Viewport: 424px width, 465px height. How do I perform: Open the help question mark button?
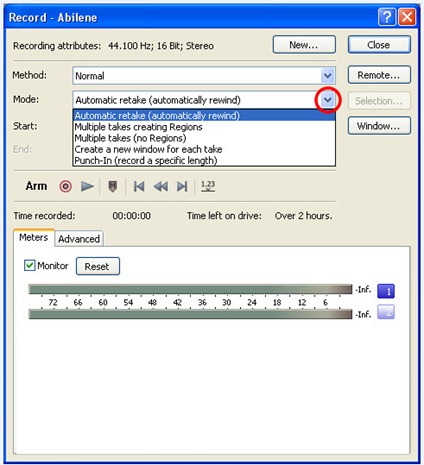(x=387, y=17)
